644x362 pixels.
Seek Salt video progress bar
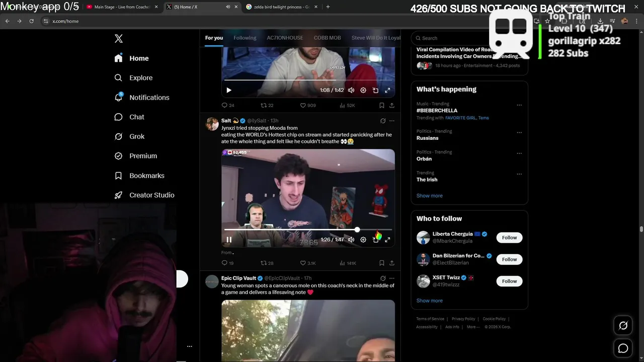(308, 230)
